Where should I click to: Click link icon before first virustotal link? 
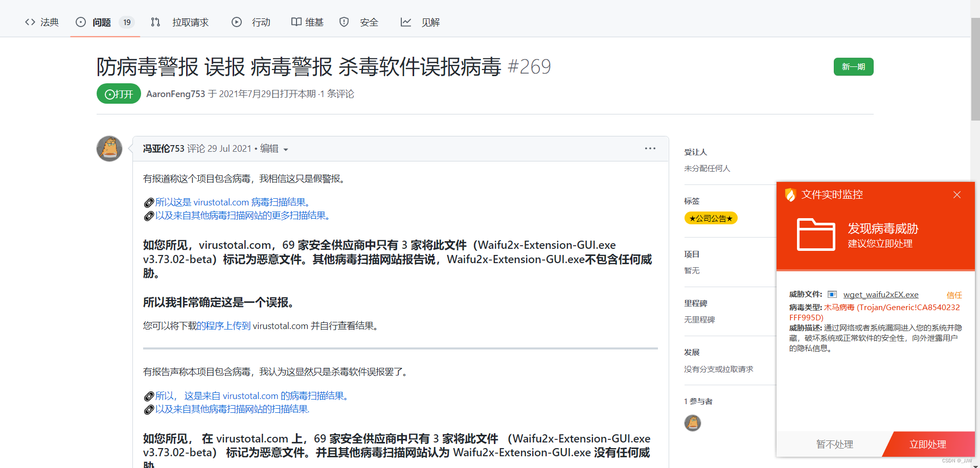tap(149, 203)
